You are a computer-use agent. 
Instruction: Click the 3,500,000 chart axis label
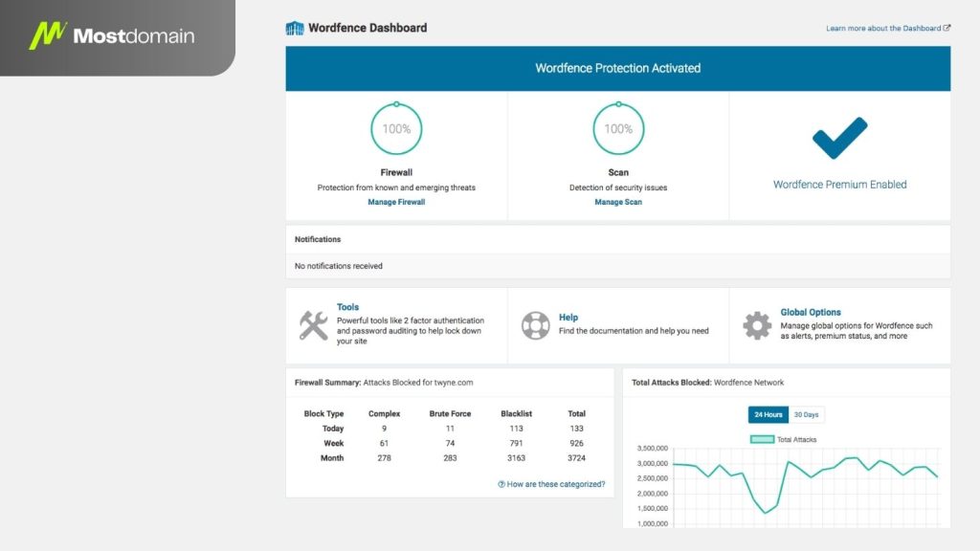[x=652, y=449]
